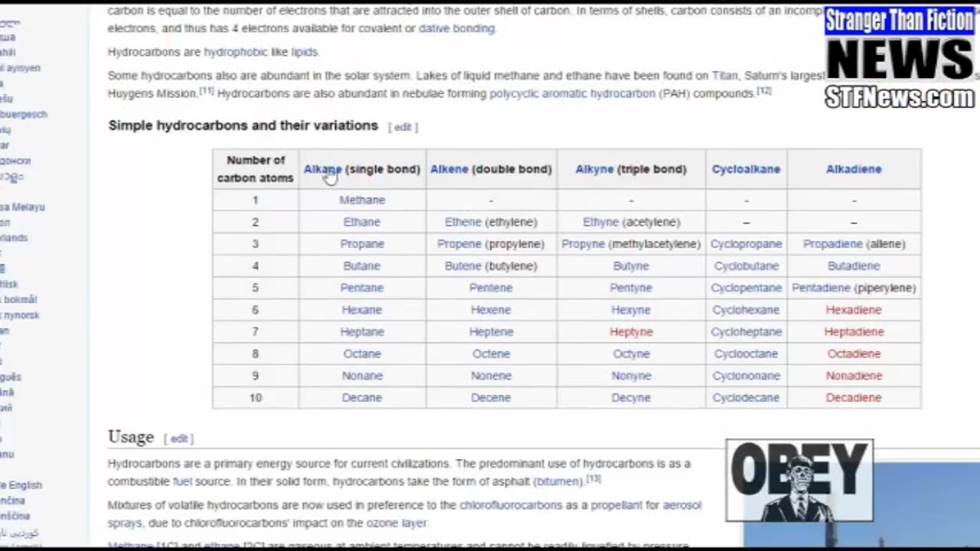
Task: Visit the Butadiene link
Action: [x=854, y=266]
